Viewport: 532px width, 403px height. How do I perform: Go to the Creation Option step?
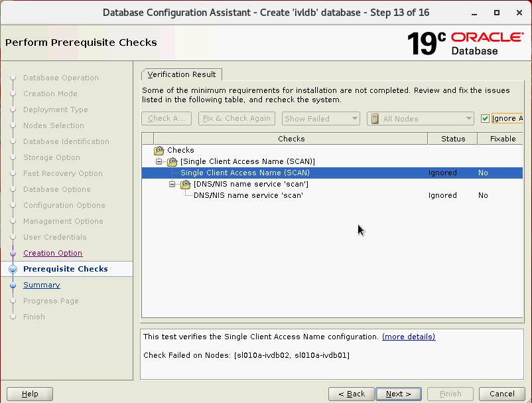[x=52, y=253]
